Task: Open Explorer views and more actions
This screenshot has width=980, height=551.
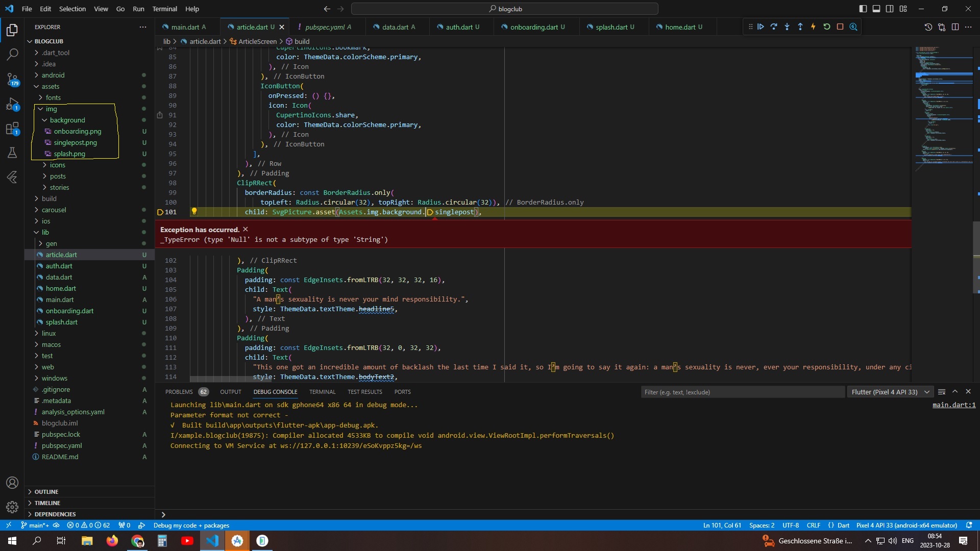Action: pos(143,27)
